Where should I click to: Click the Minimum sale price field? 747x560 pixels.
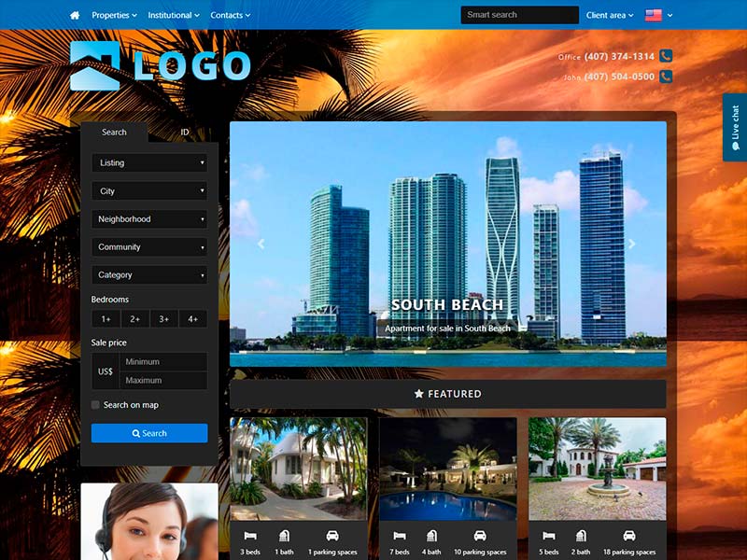(163, 362)
